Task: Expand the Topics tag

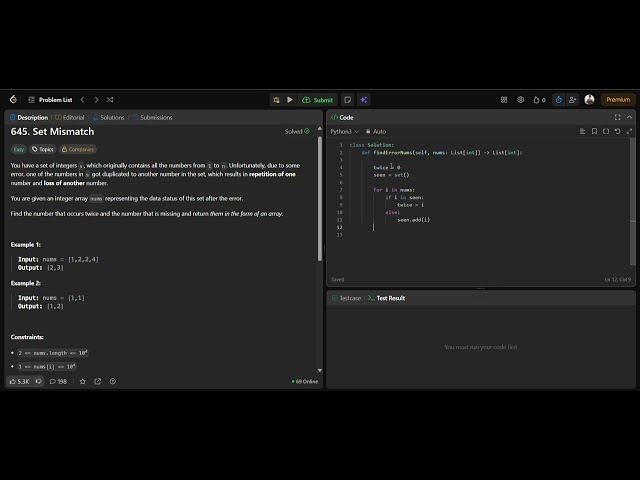Action: click(42, 149)
